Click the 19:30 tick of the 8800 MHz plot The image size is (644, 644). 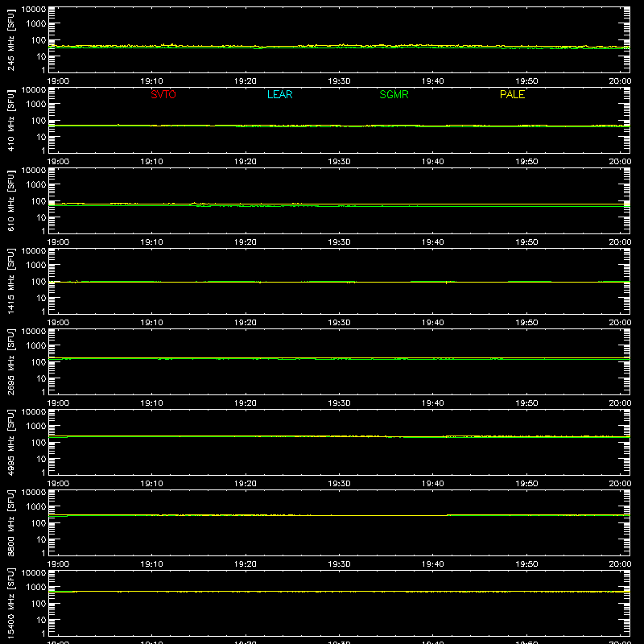coord(339,564)
